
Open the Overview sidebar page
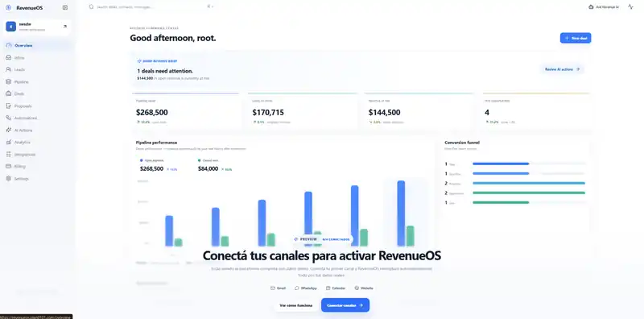click(x=38, y=45)
